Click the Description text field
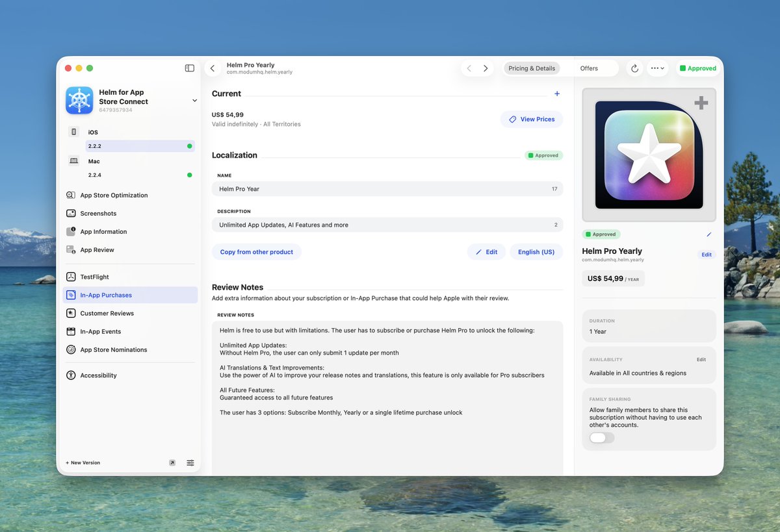The image size is (780, 532). pos(387,225)
